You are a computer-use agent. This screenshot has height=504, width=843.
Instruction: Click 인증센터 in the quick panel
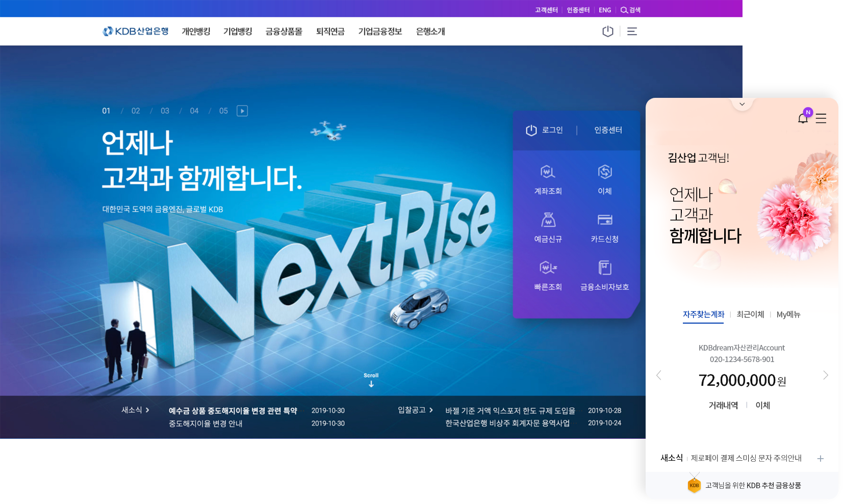coord(608,130)
